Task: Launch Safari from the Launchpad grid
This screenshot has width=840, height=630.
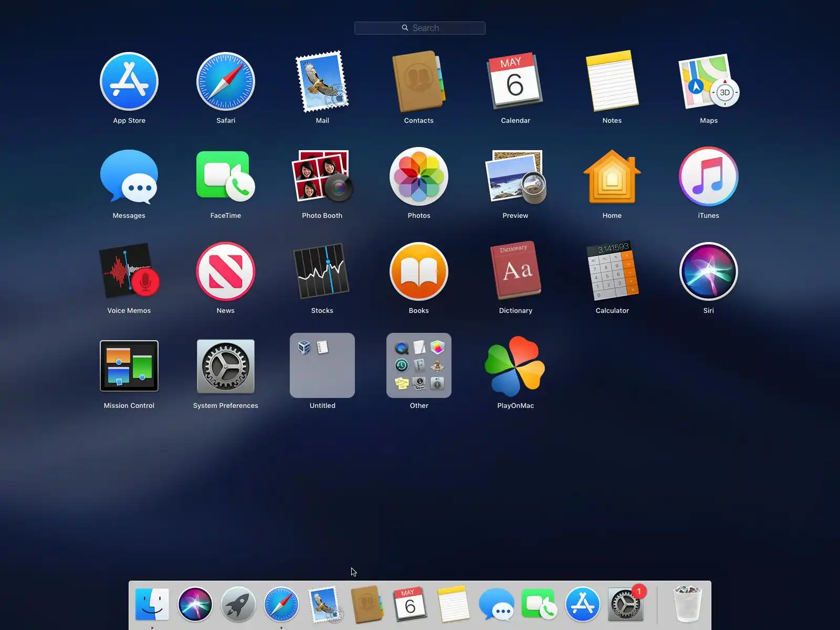Action: (226, 81)
